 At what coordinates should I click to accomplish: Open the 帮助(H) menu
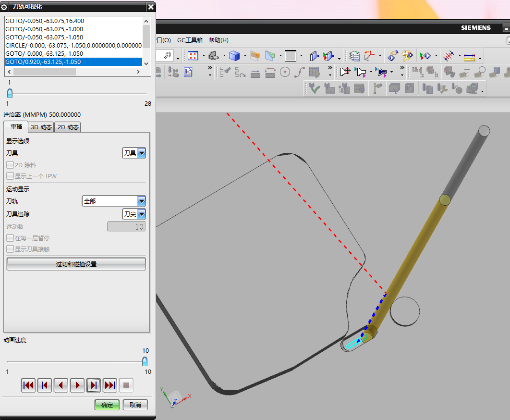tap(219, 40)
